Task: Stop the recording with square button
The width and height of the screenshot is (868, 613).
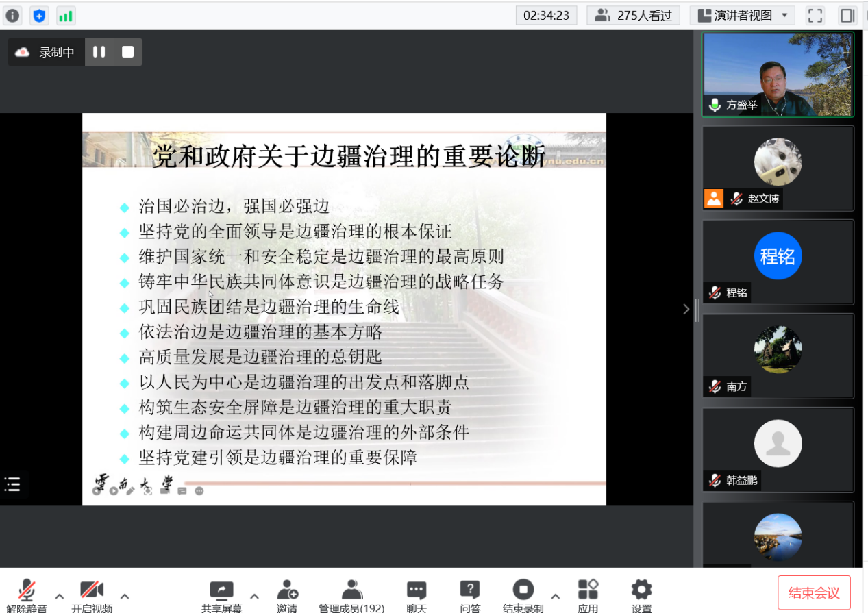Action: 127,52
